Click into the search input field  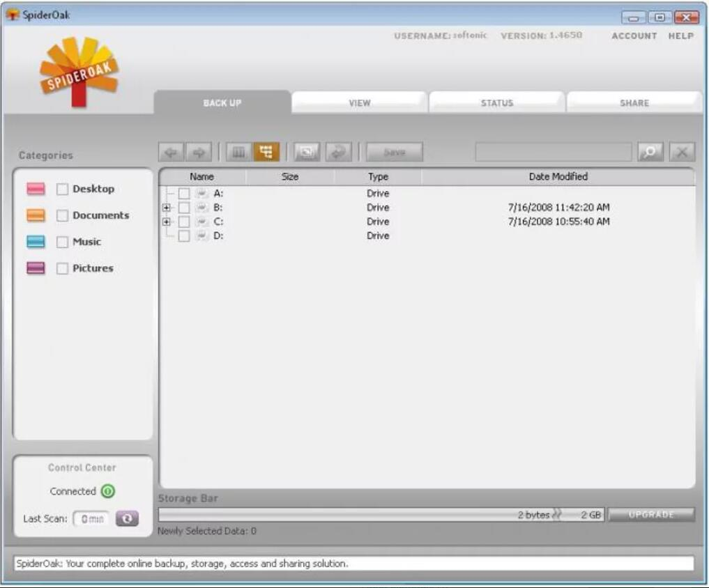pos(554,152)
